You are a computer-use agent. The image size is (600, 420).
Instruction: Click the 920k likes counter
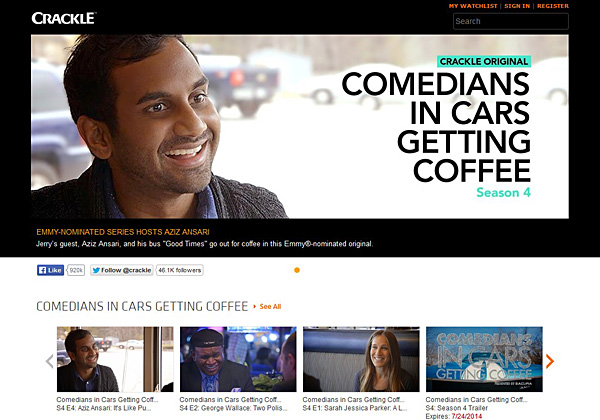[x=76, y=270]
